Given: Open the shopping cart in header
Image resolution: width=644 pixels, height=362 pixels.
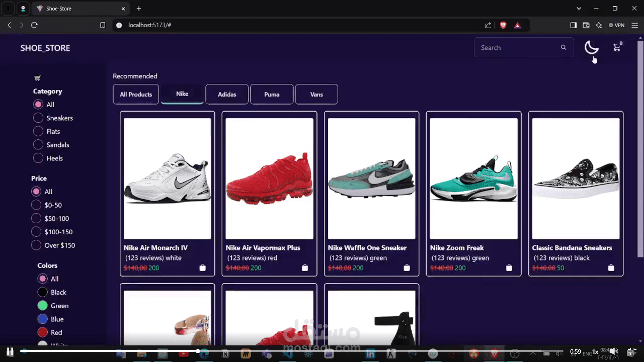Looking at the screenshot, I should pos(617,47).
